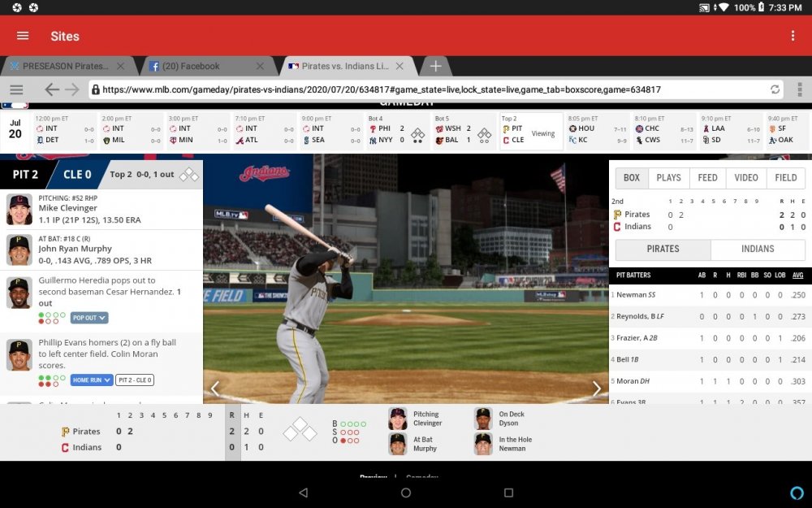Image resolution: width=812 pixels, height=508 pixels.
Task: Select the PLAYS tab
Action: click(668, 178)
